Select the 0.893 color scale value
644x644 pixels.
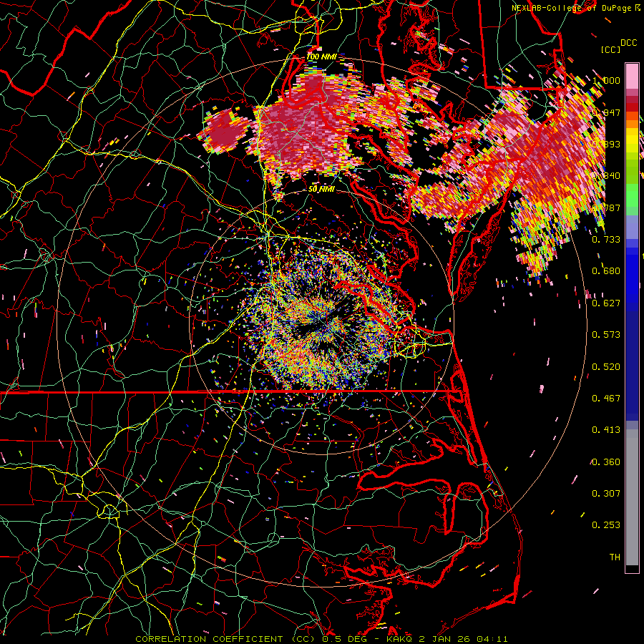point(606,144)
